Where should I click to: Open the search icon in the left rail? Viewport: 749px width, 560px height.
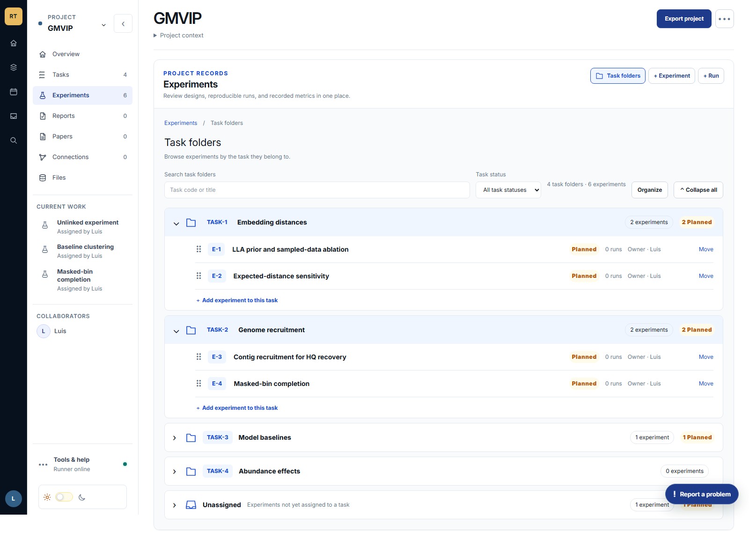pos(14,140)
